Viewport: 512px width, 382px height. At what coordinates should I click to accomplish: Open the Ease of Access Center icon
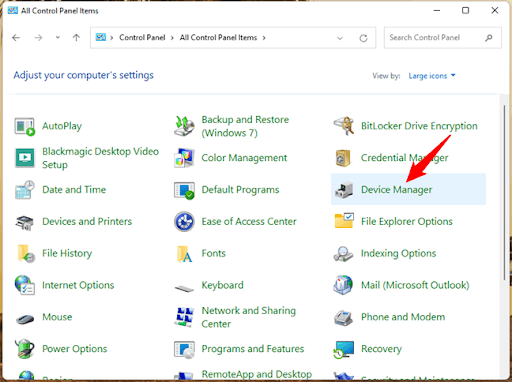click(x=184, y=221)
